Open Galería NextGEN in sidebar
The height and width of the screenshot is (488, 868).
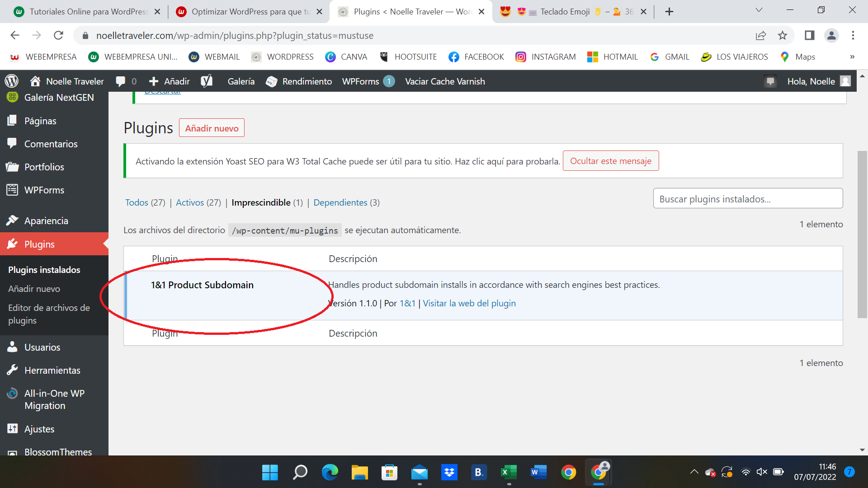pyautogui.click(x=54, y=97)
